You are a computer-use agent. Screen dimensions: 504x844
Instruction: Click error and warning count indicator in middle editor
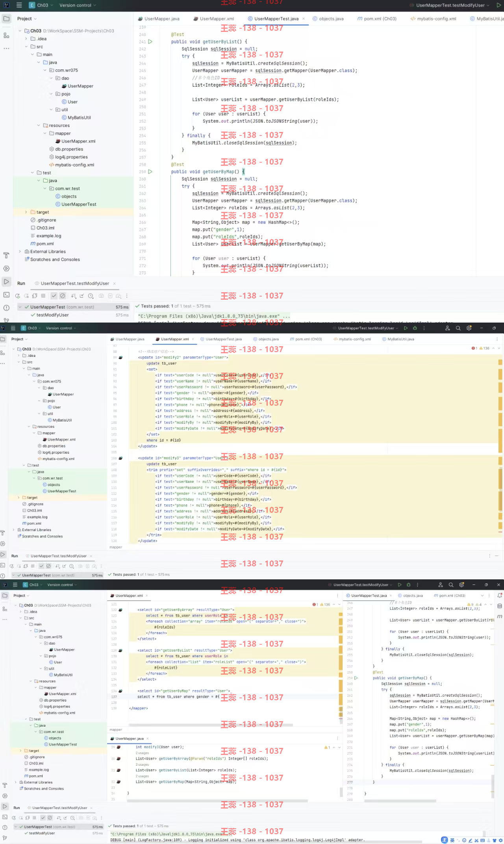480,348
